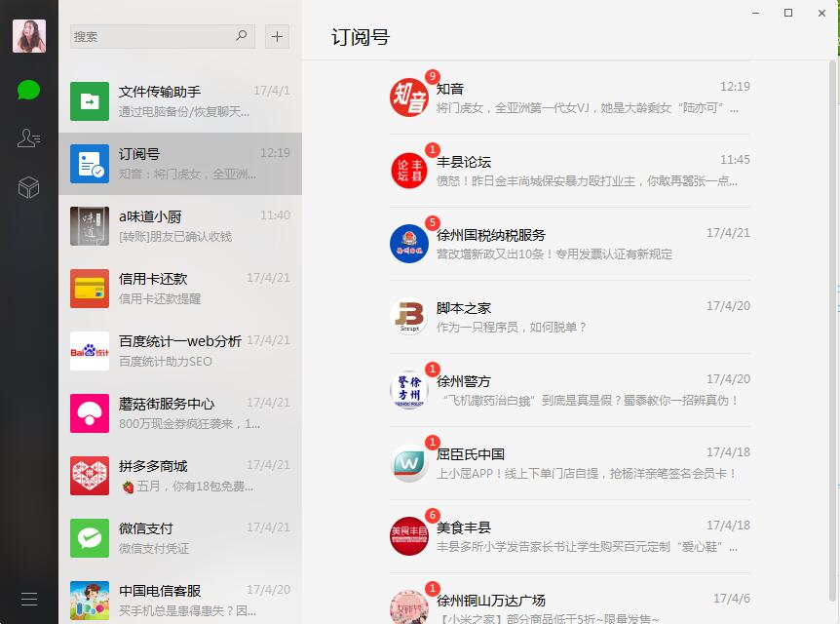Viewport: 840px width, 624px height.
Task: Click 丰县论坛 preview text 愤怒
Action: click(x=588, y=181)
